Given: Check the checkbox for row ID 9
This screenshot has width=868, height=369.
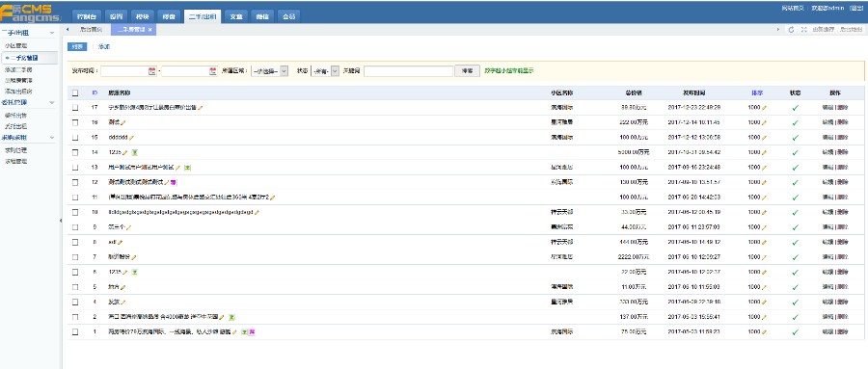Looking at the screenshot, I should coord(75,226).
